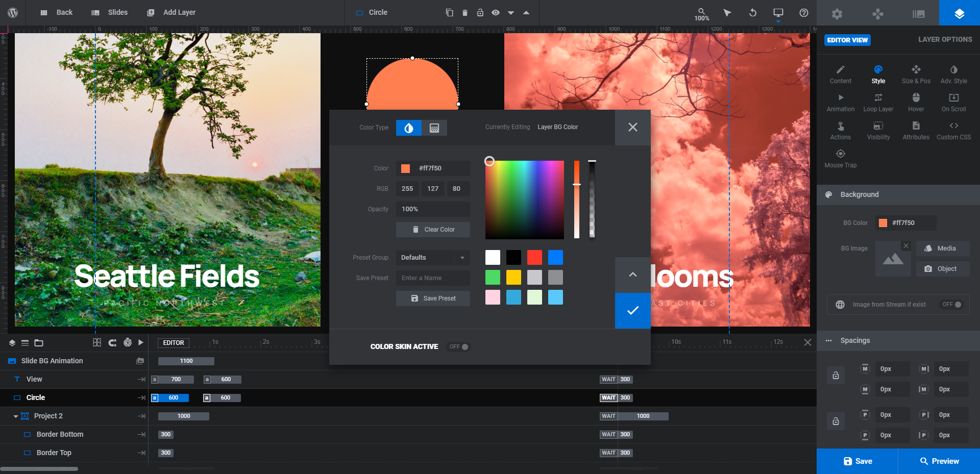980x474 pixels.
Task: Collapse the Background section header
Action: 898,195
